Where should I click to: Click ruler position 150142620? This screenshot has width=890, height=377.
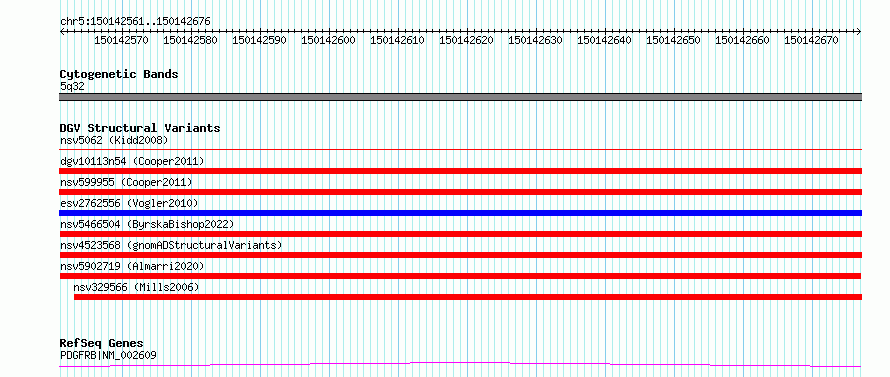pyautogui.click(x=466, y=40)
